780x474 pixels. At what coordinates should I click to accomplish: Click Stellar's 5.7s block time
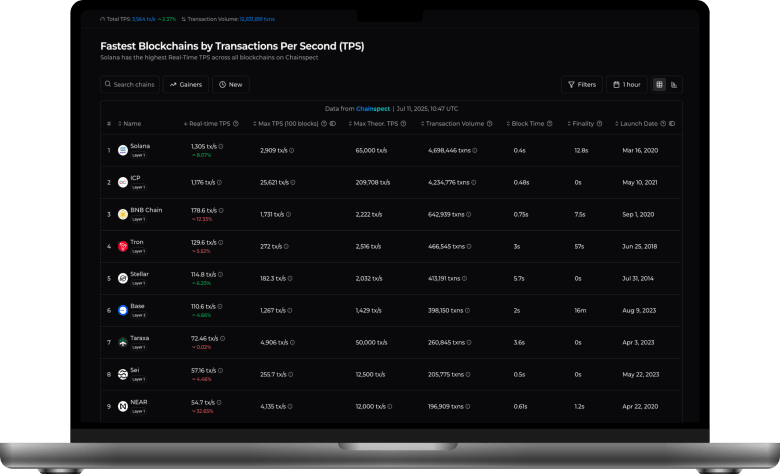[x=519, y=279]
